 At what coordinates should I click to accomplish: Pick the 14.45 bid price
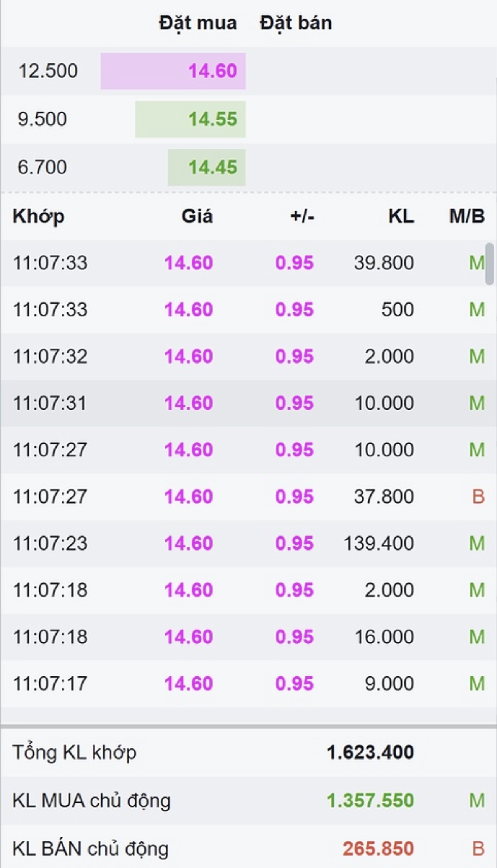(213, 167)
